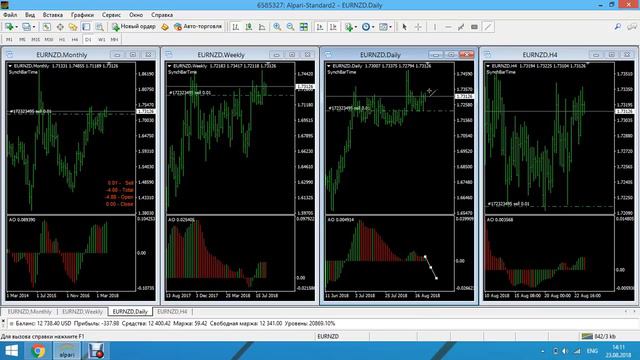This screenshot has width=640, height=360.
Task: Open a new chart window
Action: (x=9, y=27)
